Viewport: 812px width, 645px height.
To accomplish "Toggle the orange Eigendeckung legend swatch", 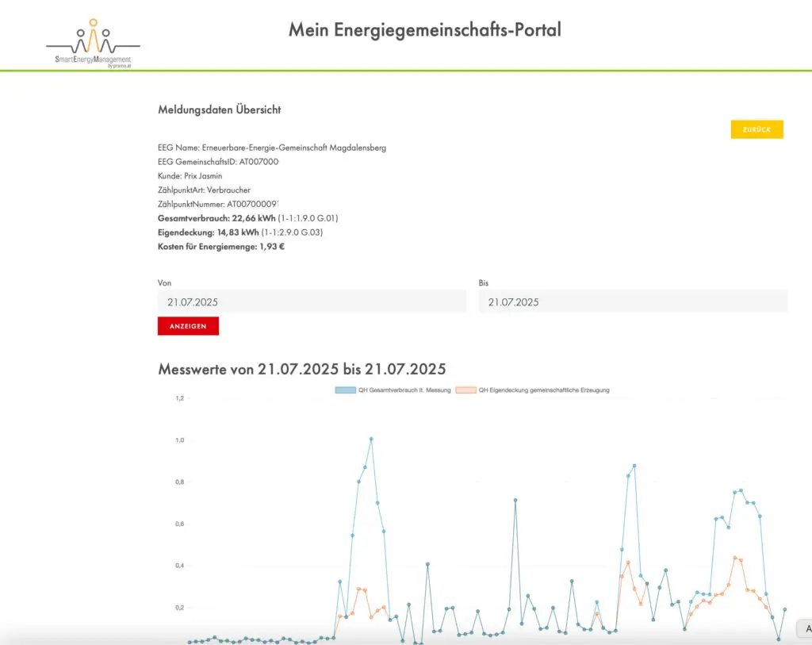I will click(466, 390).
